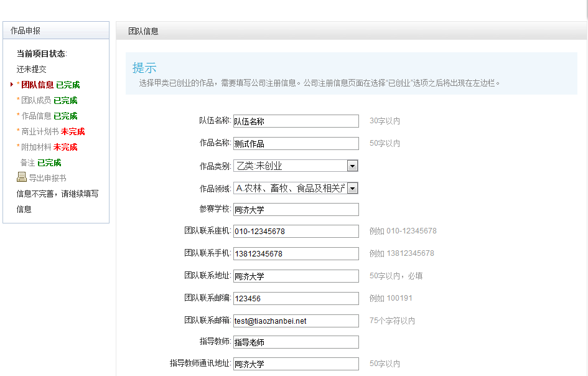Focus the 团队联系手机 field
The image size is (588, 376).
(296, 253)
